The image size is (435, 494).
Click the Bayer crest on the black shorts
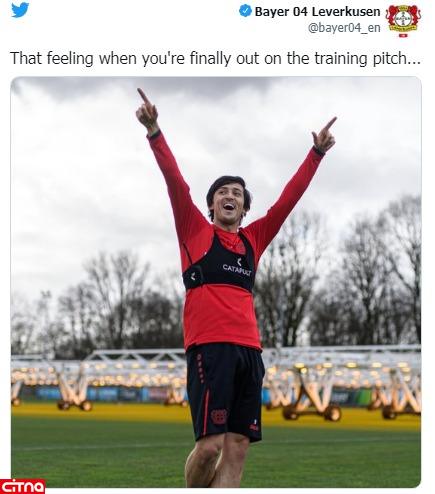point(219,416)
